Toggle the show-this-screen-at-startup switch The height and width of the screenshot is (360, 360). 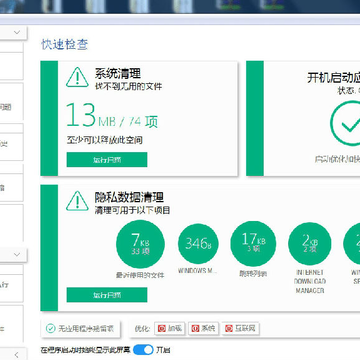point(143,350)
